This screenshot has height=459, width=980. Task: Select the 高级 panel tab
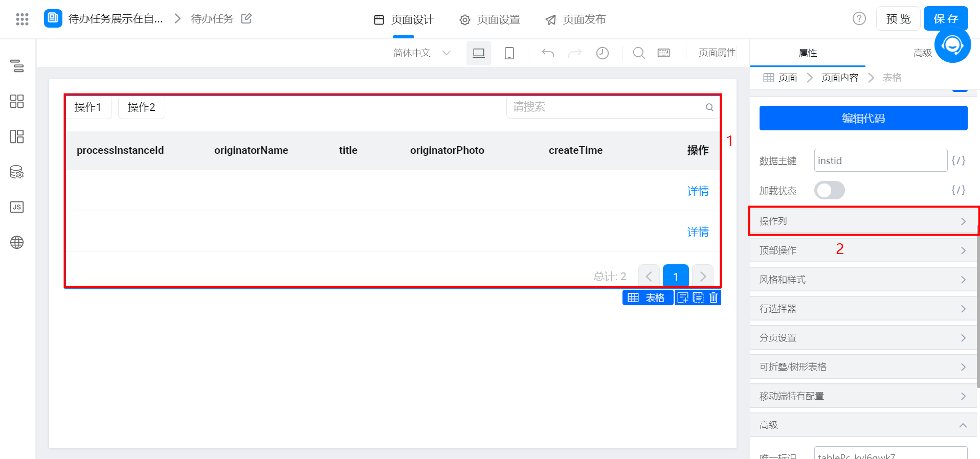click(x=922, y=53)
